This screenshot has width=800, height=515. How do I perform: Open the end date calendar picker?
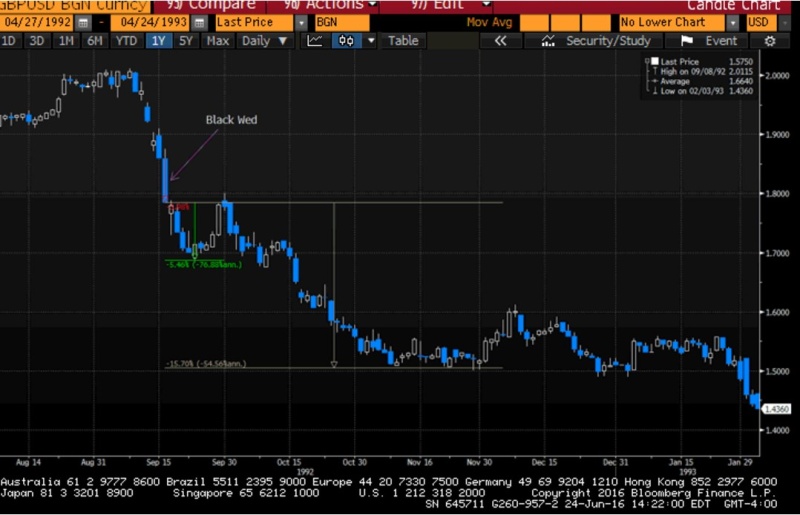[x=199, y=22]
